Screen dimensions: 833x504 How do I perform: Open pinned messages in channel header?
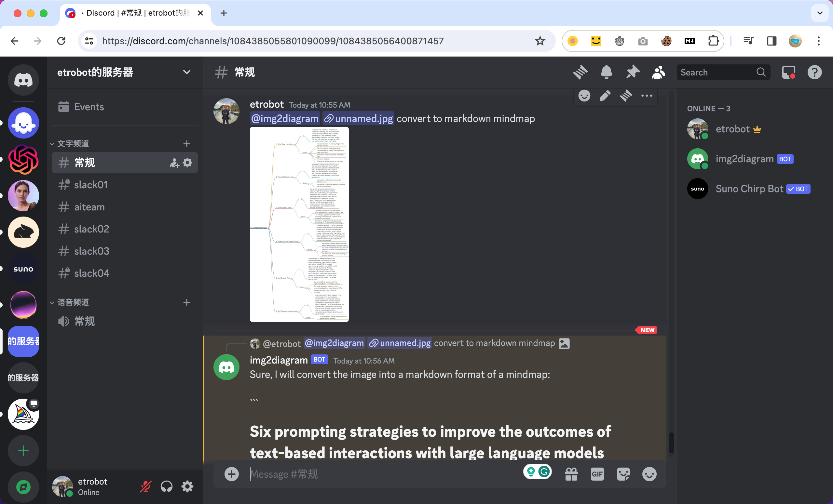coord(633,72)
